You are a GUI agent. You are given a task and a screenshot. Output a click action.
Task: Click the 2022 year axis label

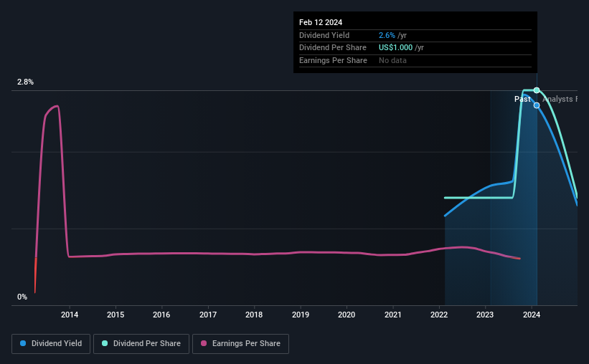coord(439,315)
